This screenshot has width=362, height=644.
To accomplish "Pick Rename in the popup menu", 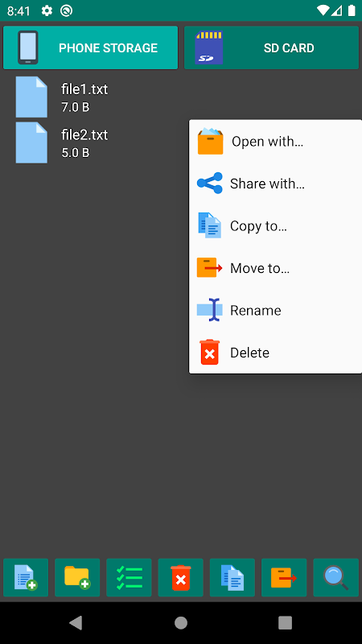I will pyautogui.click(x=275, y=310).
